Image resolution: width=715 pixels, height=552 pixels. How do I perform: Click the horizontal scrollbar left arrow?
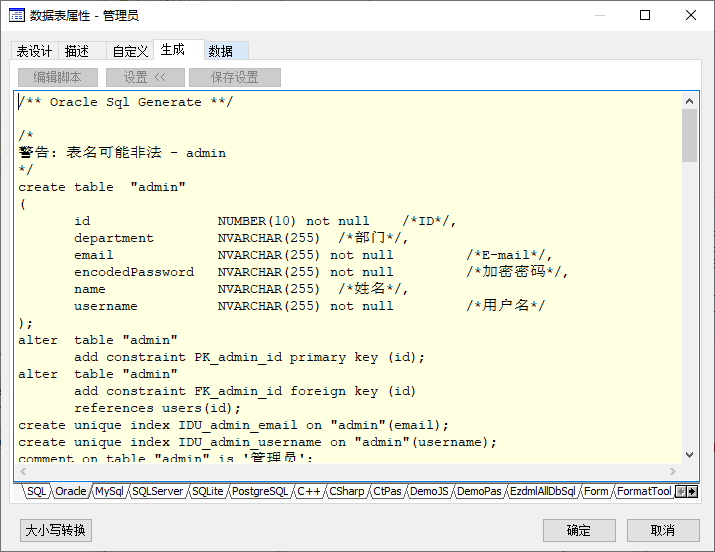23,471
